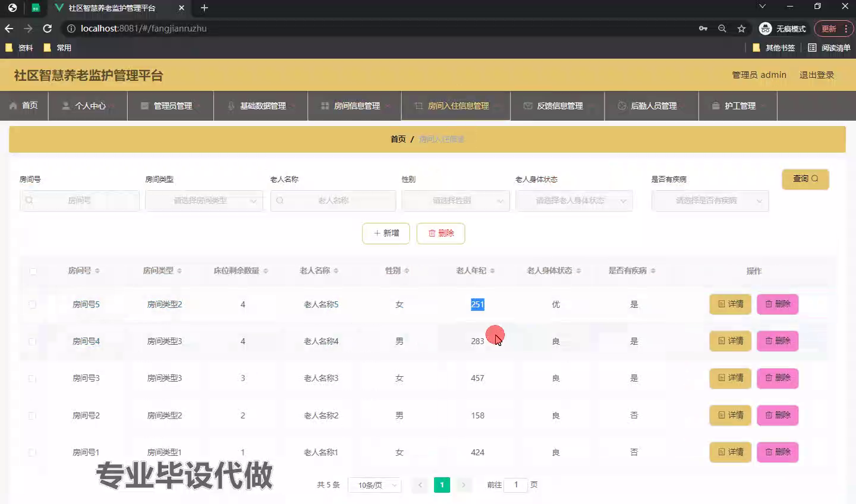The width and height of the screenshot is (856, 504).
Task: Expand the 护工管理 menu
Action: point(738,106)
